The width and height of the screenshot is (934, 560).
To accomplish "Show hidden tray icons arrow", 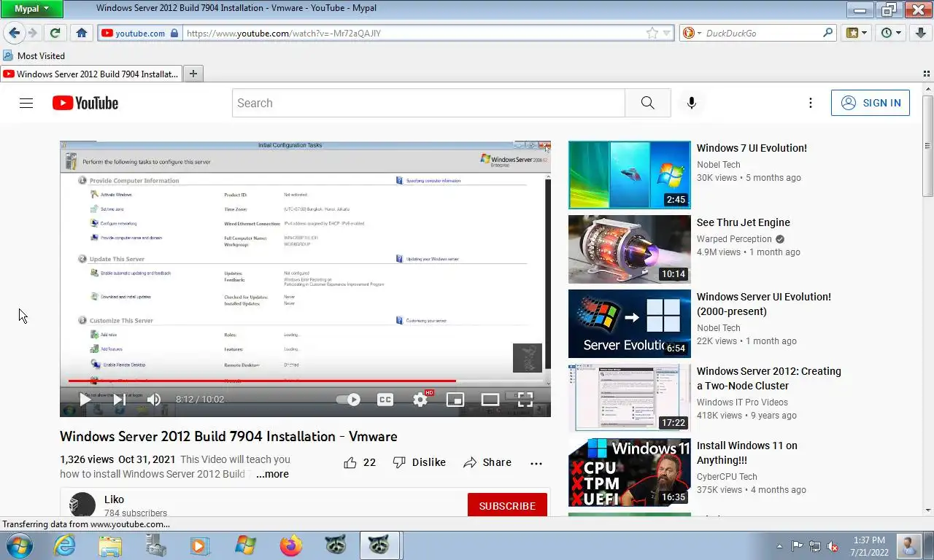I will coord(779,545).
